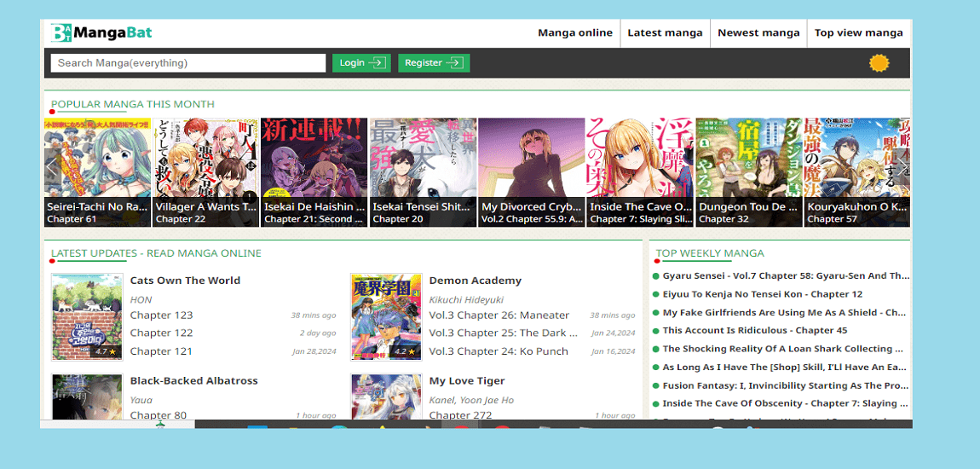Image resolution: width=980 pixels, height=469 pixels.
Task: Click the Top Weekly Manga heading
Action: tap(710, 253)
